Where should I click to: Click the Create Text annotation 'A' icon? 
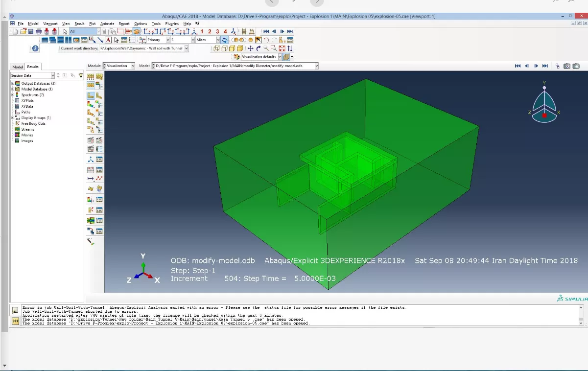point(108,40)
